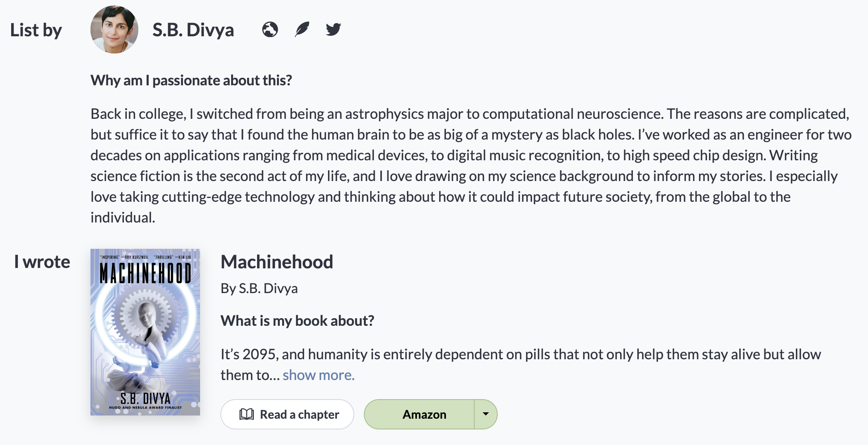
Task: Click the "Why am I passionate about this?" heading
Action: click(x=191, y=80)
